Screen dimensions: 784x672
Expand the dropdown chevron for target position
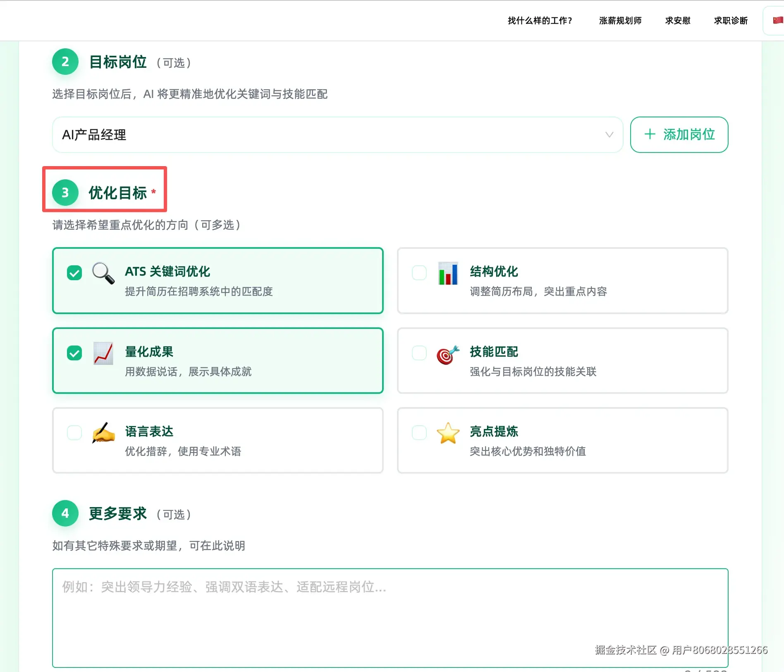pos(609,135)
